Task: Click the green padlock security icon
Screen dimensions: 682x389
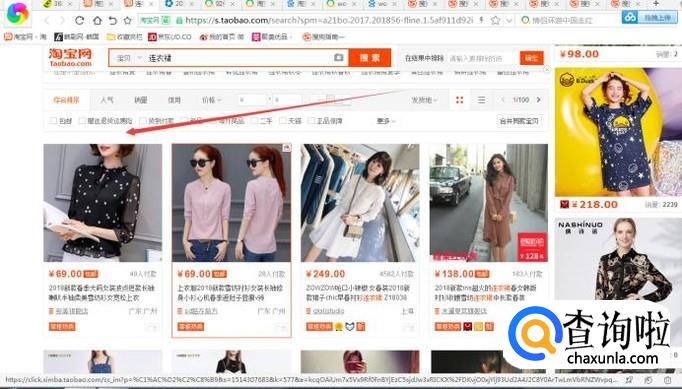Action: pyautogui.click(x=179, y=20)
